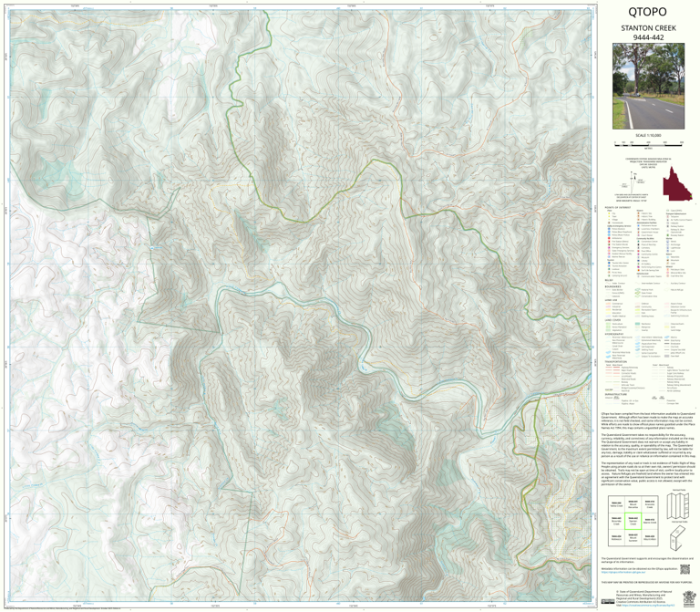Click the LAND COVER legend heading
Image resolution: width=700 pixels, height=612 pixels.
612,320
